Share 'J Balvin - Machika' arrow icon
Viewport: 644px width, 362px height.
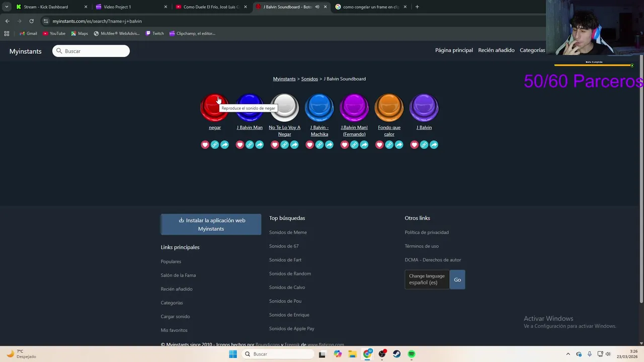coord(329,145)
